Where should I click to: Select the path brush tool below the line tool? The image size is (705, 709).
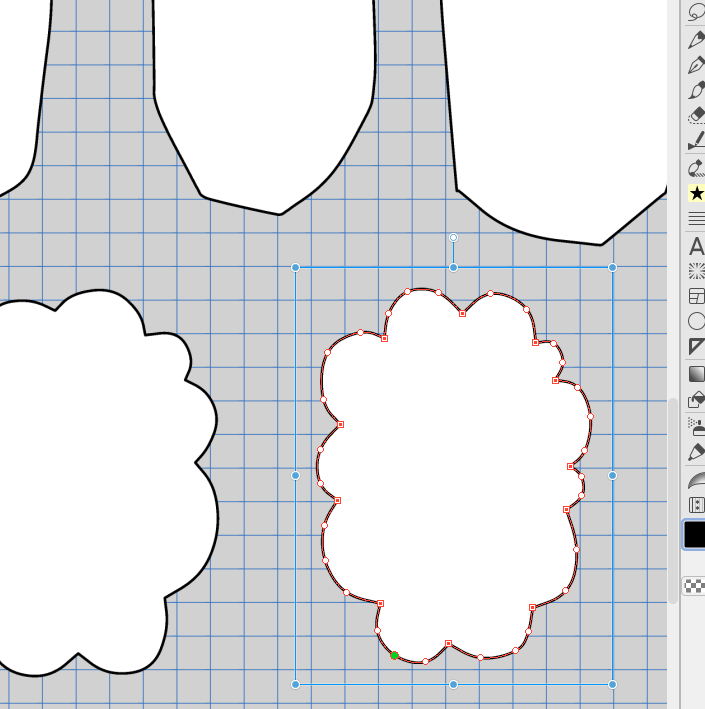pyautogui.click(x=696, y=168)
